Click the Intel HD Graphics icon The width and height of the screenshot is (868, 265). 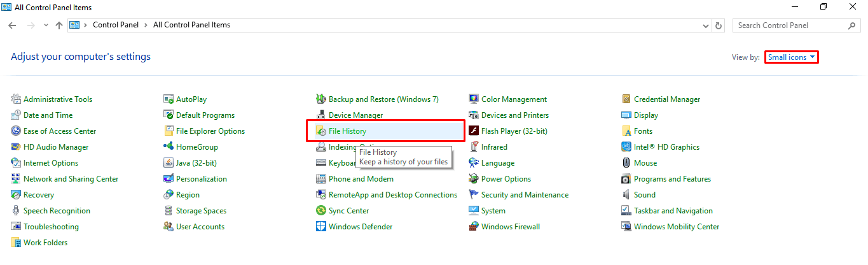626,147
